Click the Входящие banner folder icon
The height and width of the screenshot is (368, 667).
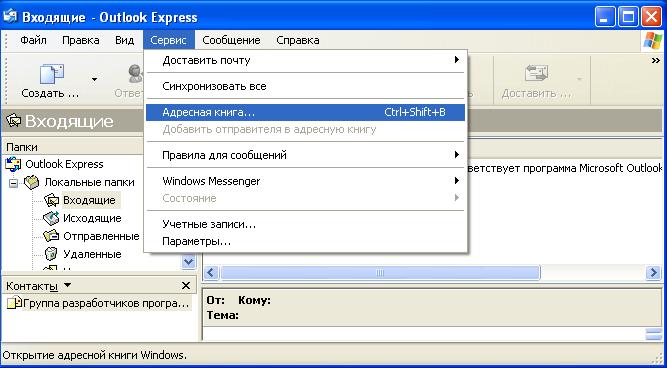[13, 121]
